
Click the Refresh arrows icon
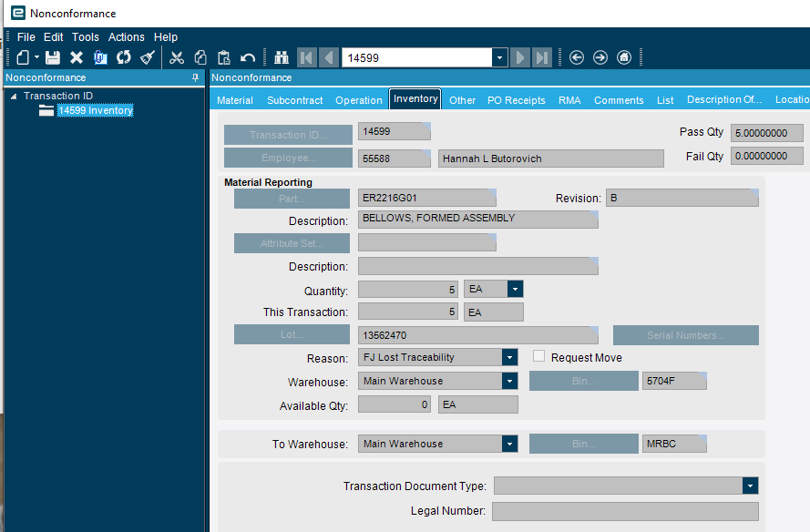[124, 57]
